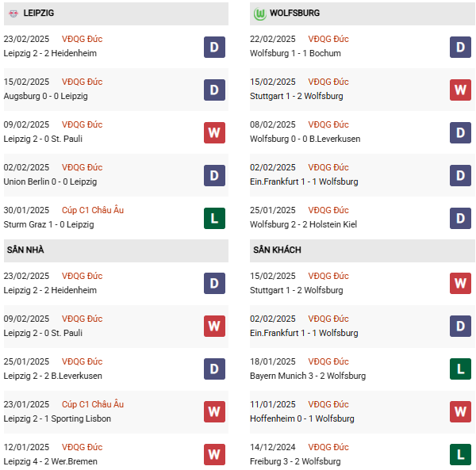Click the LEIPZIG team name header

pyautogui.click(x=39, y=13)
